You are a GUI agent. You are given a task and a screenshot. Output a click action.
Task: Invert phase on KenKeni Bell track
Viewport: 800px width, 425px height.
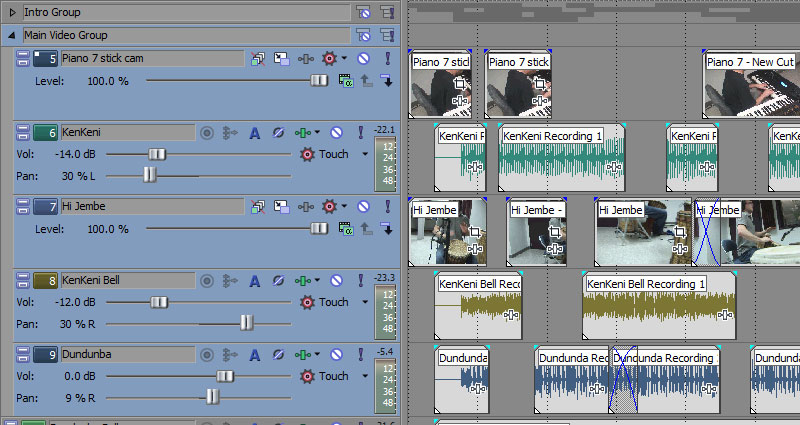click(x=278, y=281)
